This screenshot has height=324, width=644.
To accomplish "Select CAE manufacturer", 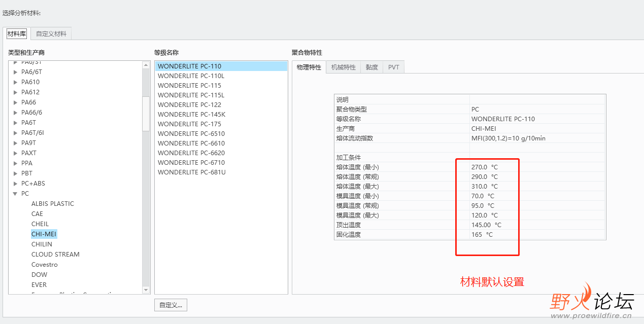I will [x=37, y=214].
